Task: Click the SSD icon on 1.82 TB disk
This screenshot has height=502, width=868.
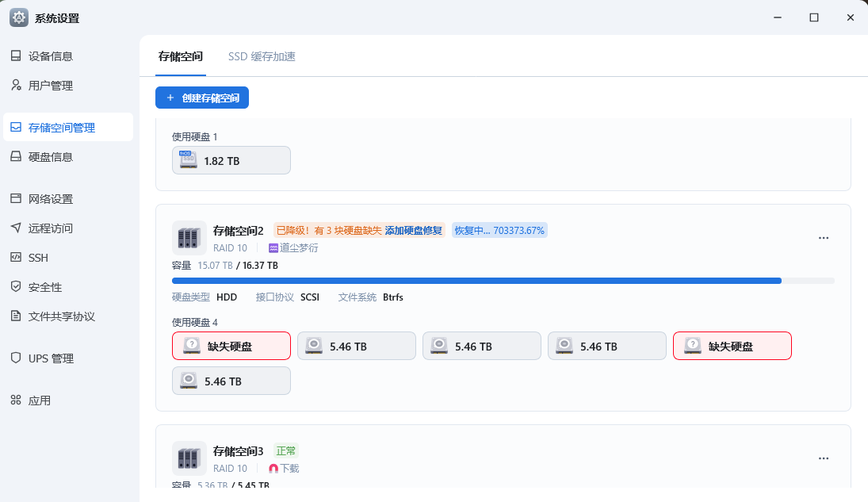Action: pos(188,159)
